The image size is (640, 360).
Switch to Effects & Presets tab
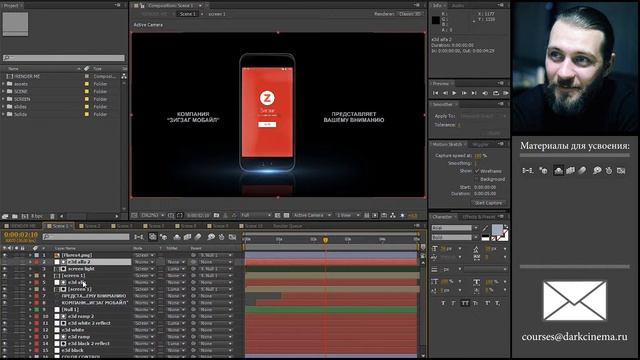[x=479, y=217]
